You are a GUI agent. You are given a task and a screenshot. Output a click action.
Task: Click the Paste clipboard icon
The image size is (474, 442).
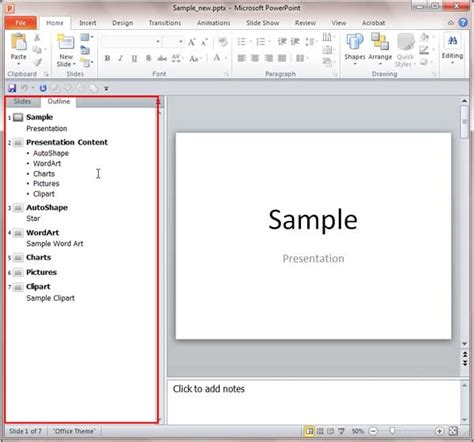tap(19, 42)
